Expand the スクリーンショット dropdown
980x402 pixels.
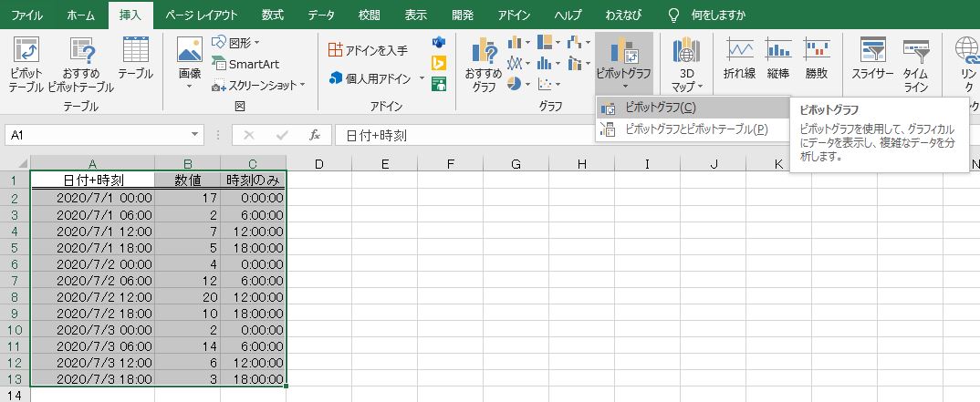303,84
